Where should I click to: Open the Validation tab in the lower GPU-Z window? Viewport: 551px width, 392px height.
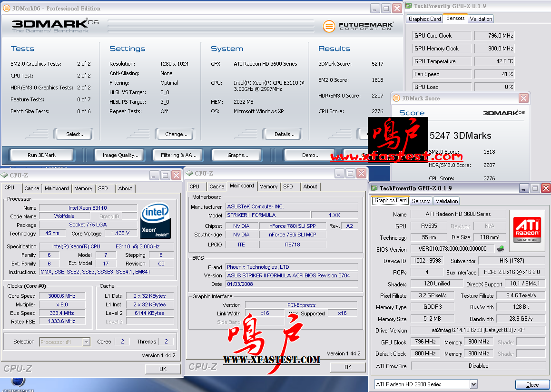[x=447, y=201]
